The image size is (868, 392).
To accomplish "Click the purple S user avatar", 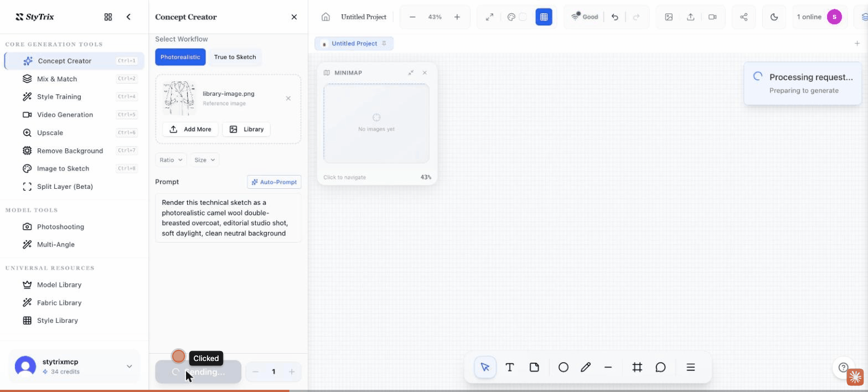I will click(834, 17).
